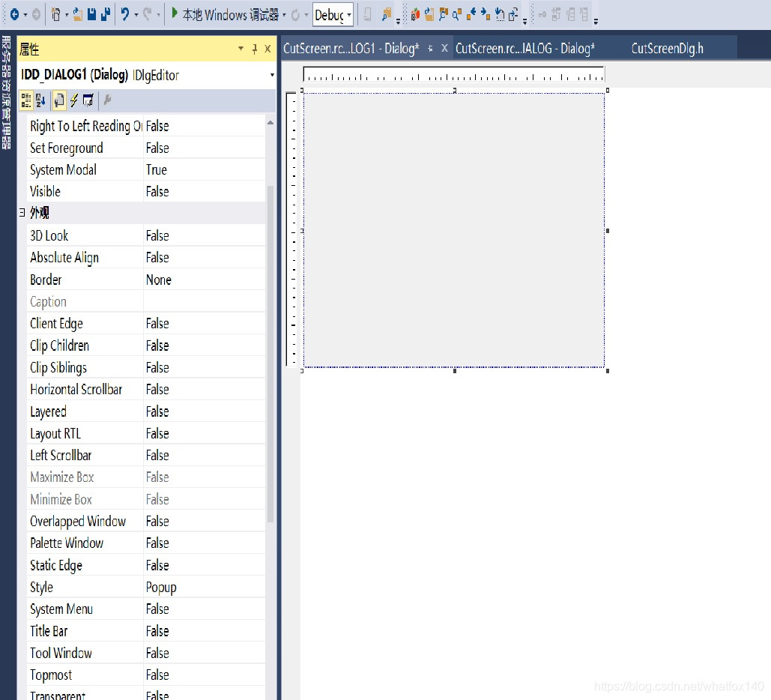Show properties categorized view
This screenshot has height=700, width=771.
26,100
